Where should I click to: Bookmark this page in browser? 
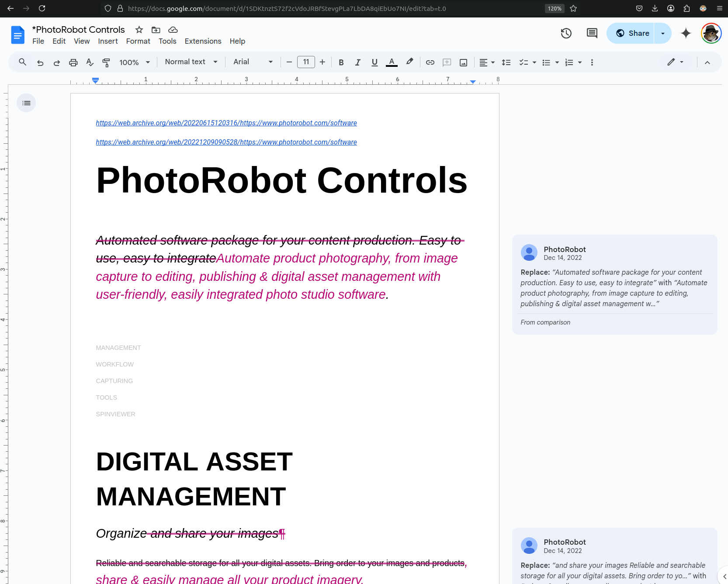click(x=573, y=8)
